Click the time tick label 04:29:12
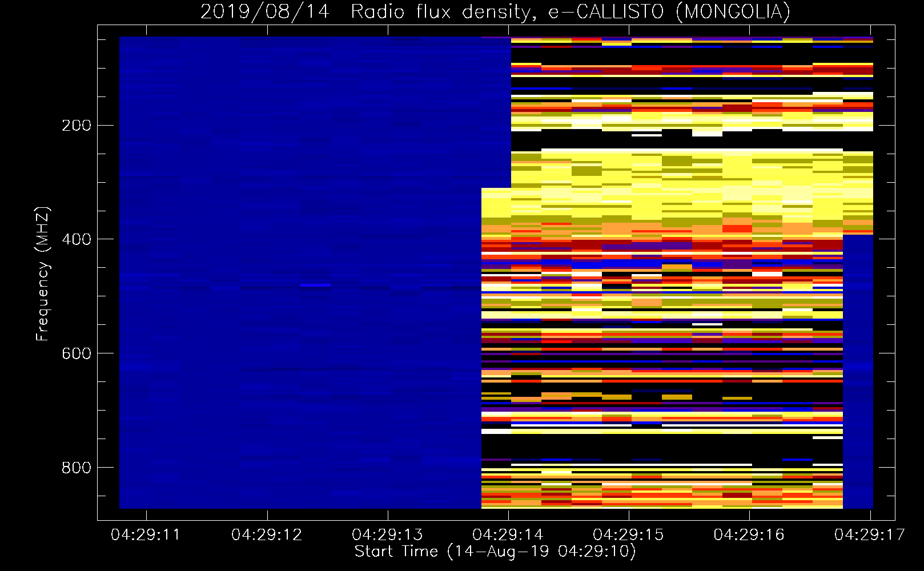924x571 pixels. [267, 535]
